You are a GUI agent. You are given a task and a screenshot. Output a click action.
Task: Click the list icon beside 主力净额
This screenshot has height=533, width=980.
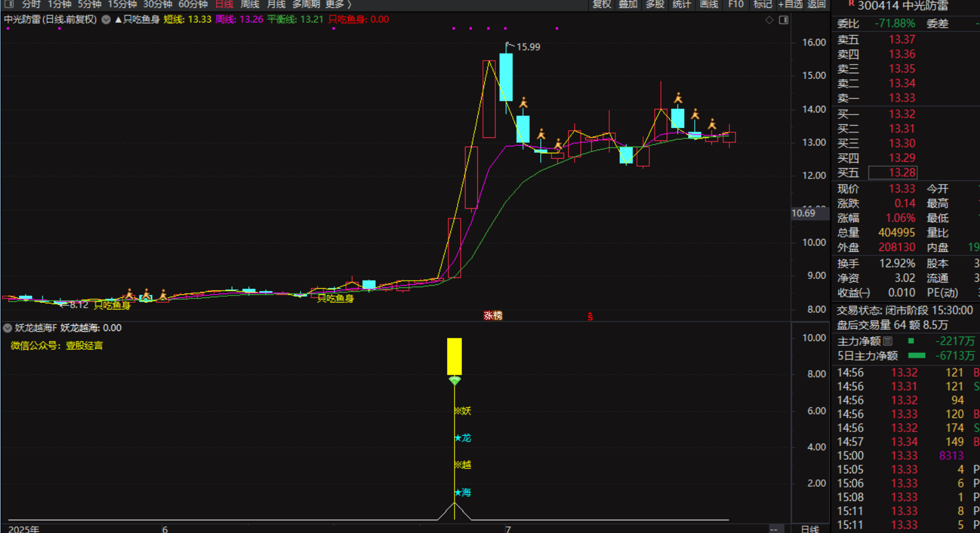click(888, 341)
